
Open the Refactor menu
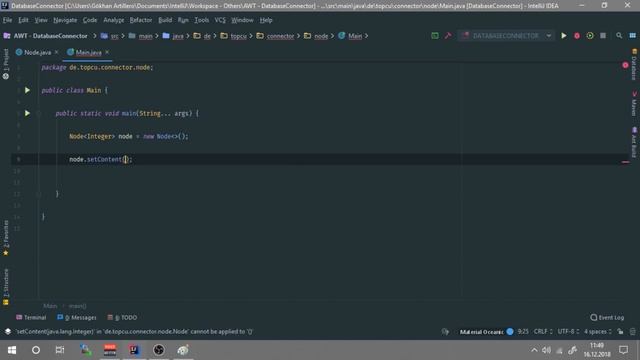coord(141,20)
